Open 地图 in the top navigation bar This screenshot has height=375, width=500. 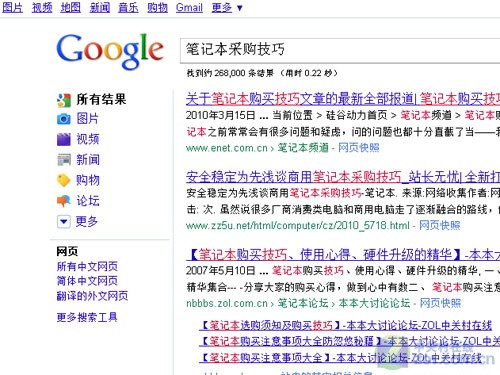pos(71,7)
